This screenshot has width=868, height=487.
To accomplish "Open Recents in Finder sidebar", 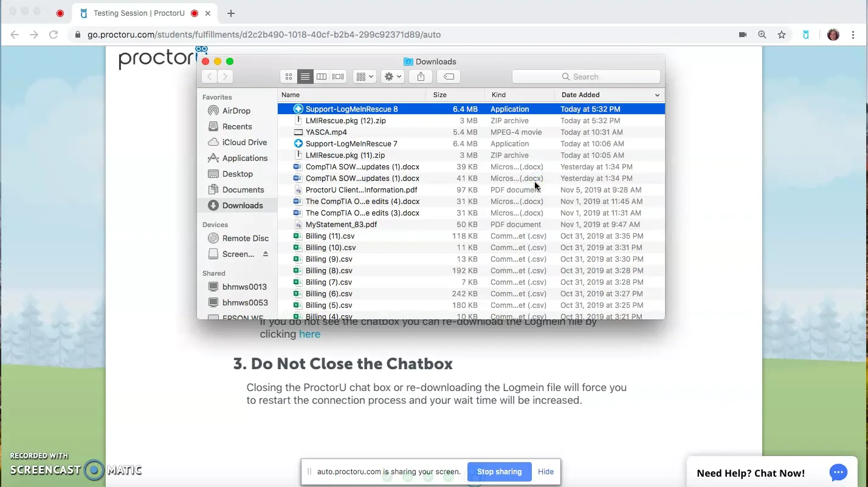I will [x=236, y=126].
